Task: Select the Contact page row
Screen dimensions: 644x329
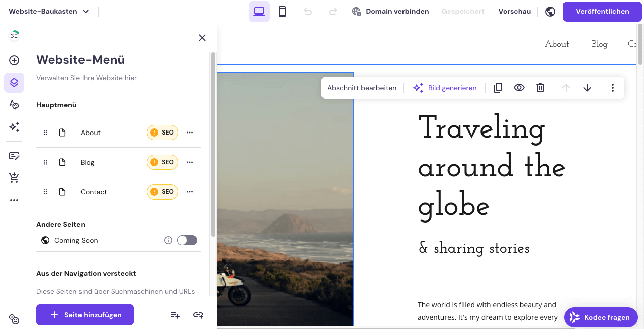Action: click(x=119, y=192)
